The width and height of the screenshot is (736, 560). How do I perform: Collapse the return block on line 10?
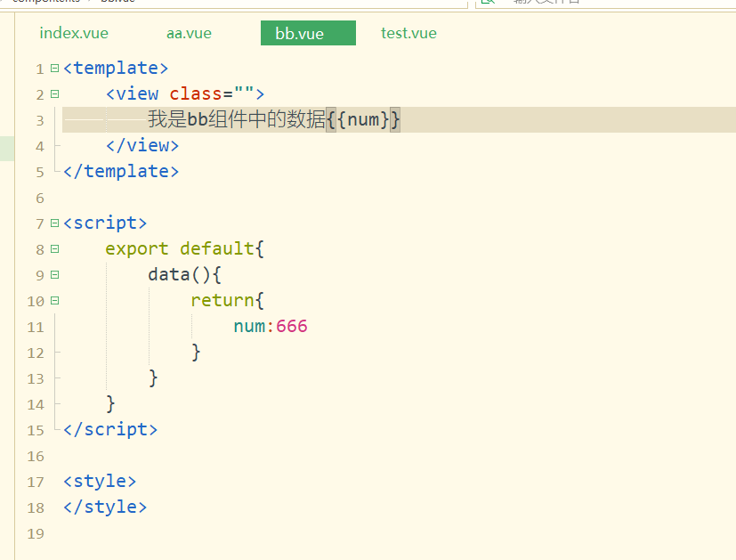pos(55,300)
